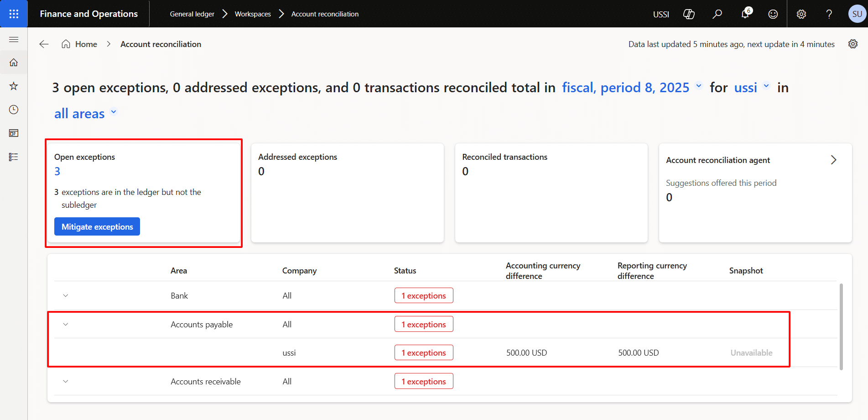Open the ussi company dropdown
This screenshot has height=420, width=868.
(x=752, y=87)
